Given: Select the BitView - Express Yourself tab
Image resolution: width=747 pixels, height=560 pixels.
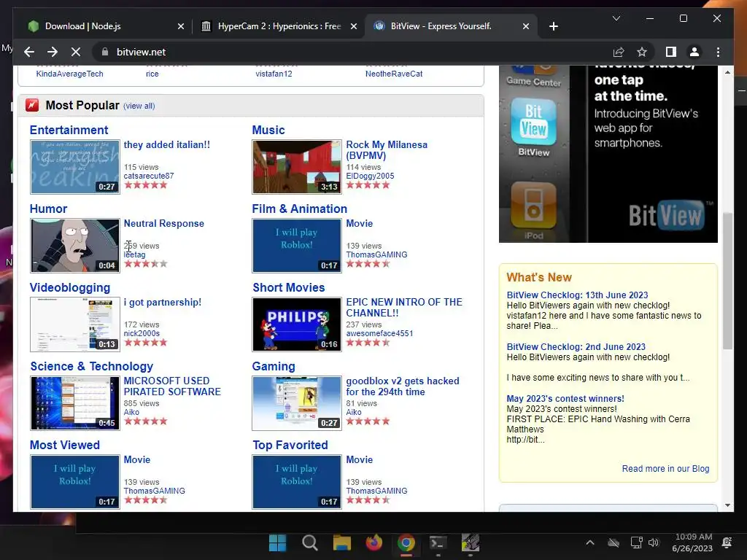Looking at the screenshot, I should coord(450,26).
